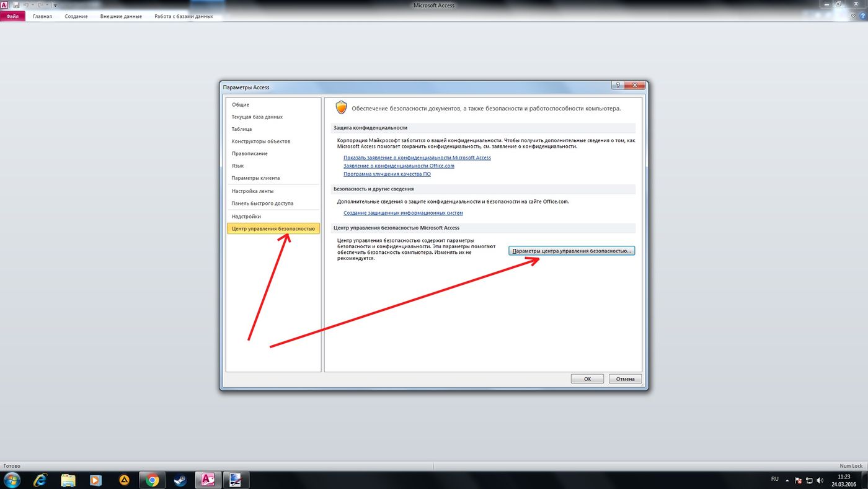
Task: Open AIMP player icon on the taskbar
Action: (124, 480)
